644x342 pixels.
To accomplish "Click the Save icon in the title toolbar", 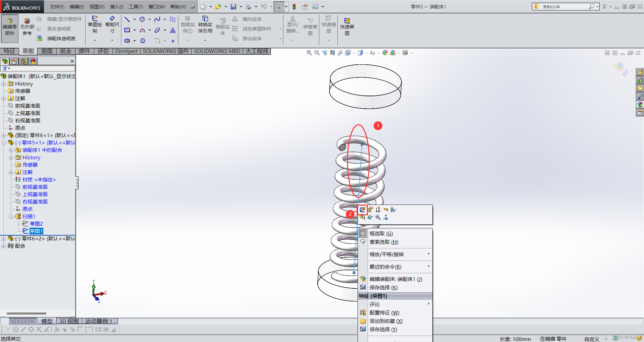I will [233, 7].
